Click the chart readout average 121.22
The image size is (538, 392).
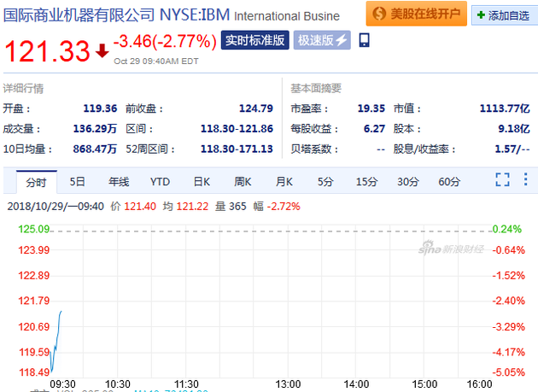(x=192, y=207)
